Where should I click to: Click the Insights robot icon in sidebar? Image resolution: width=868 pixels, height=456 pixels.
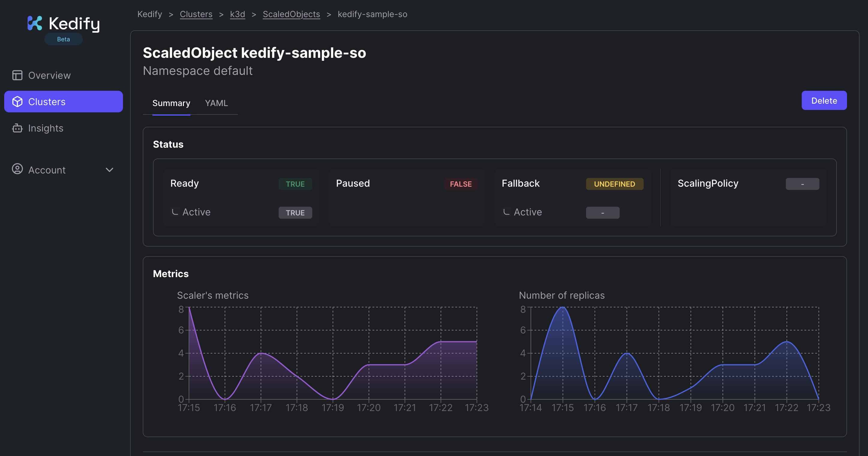tap(17, 128)
